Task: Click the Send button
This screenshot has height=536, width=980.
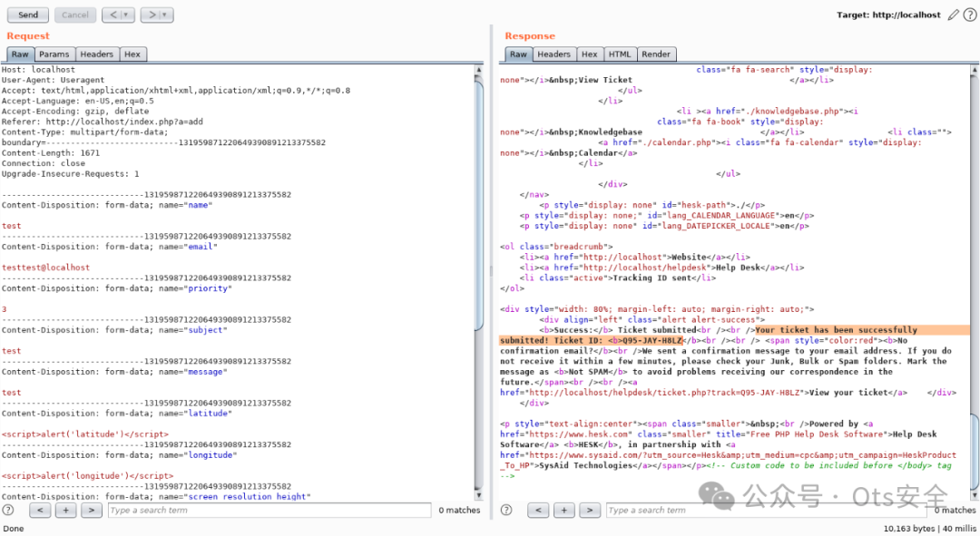Action: point(28,15)
